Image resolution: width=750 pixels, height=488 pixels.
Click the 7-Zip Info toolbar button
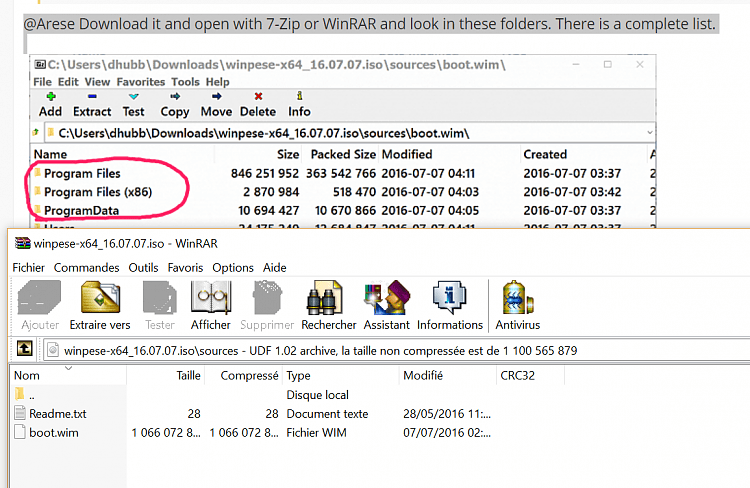click(x=299, y=104)
